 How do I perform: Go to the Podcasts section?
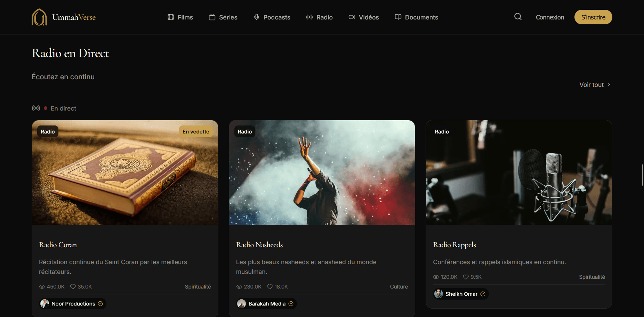272,17
